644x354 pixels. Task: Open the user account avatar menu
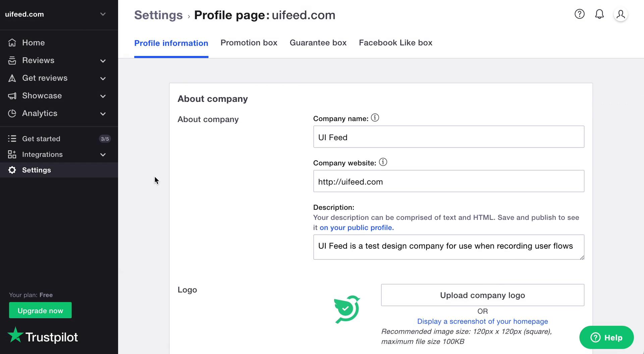pos(621,14)
